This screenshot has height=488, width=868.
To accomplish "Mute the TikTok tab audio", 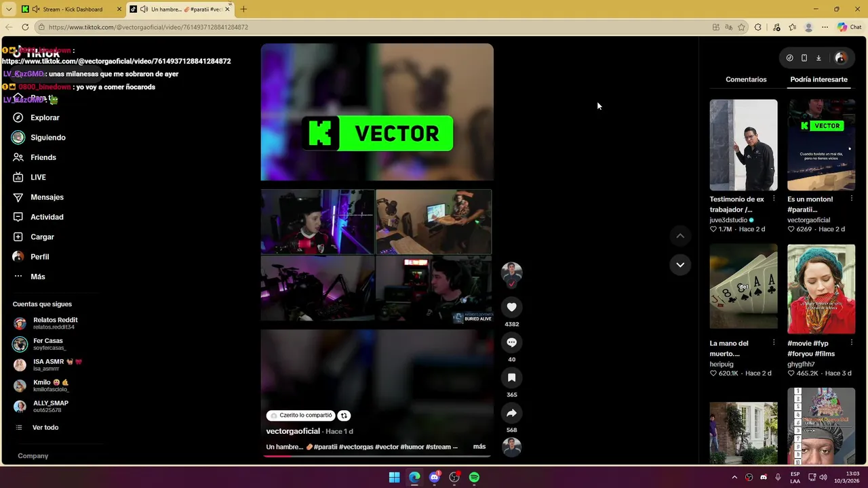I will [x=144, y=9].
